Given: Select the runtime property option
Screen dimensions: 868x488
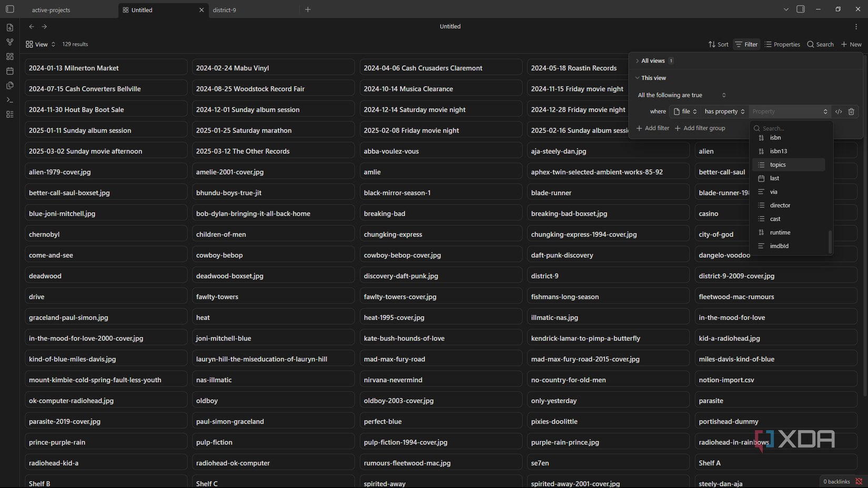Looking at the screenshot, I should tap(788, 232).
